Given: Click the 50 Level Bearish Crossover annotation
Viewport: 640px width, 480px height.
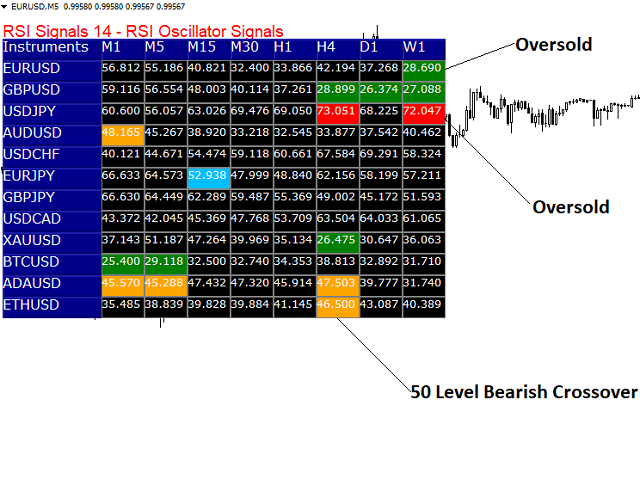Looking at the screenshot, I should coord(523,392).
